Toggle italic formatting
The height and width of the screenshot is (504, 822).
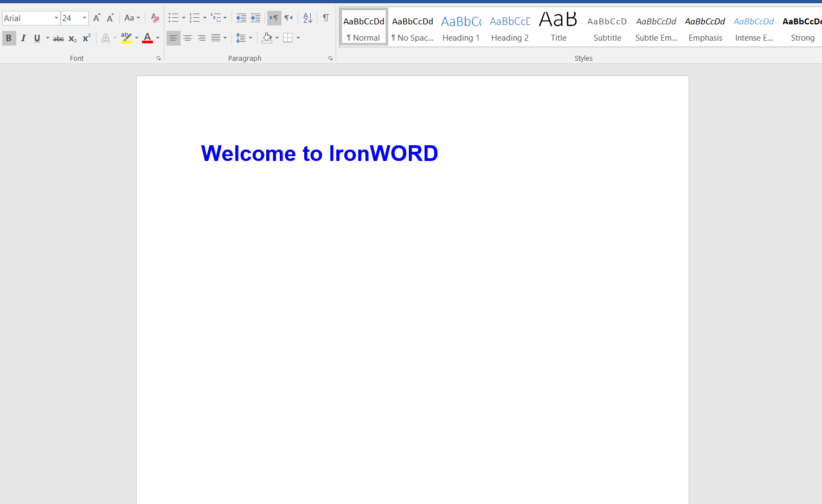coord(23,38)
